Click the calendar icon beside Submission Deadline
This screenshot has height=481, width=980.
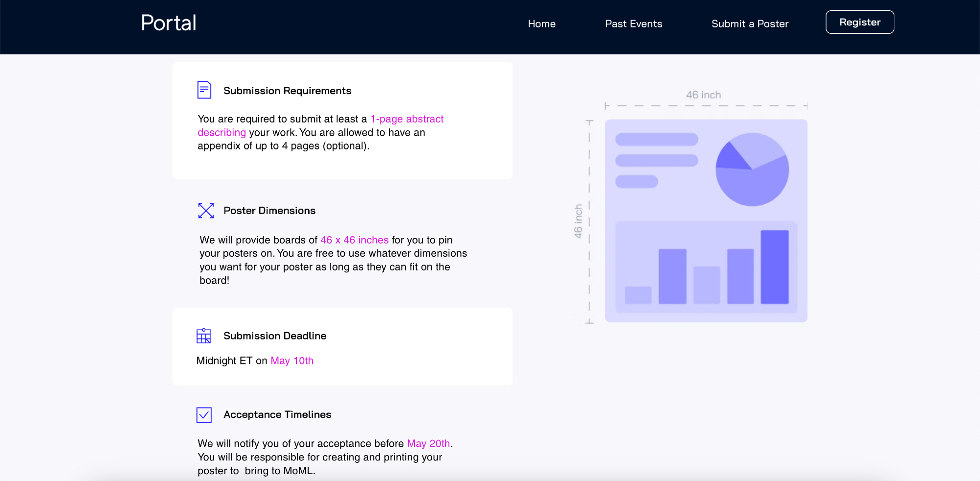point(203,336)
